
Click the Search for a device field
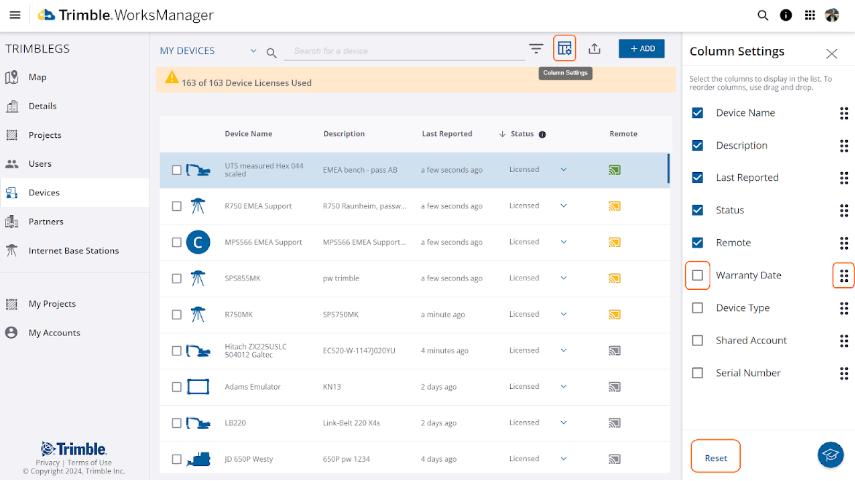click(x=400, y=51)
